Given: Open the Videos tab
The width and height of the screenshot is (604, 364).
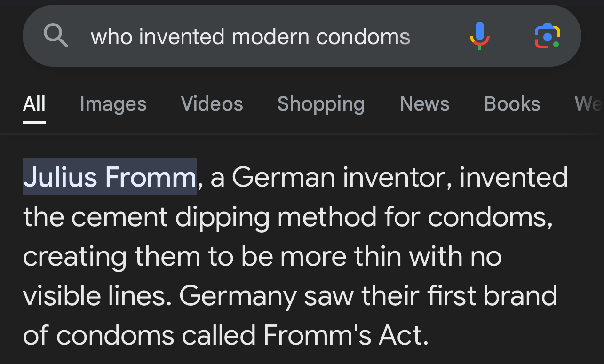Looking at the screenshot, I should click(212, 104).
